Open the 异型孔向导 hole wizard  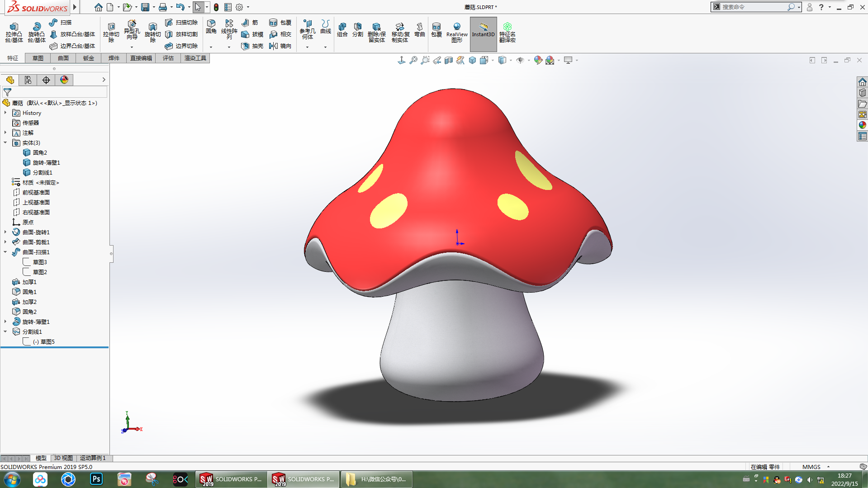click(x=132, y=30)
